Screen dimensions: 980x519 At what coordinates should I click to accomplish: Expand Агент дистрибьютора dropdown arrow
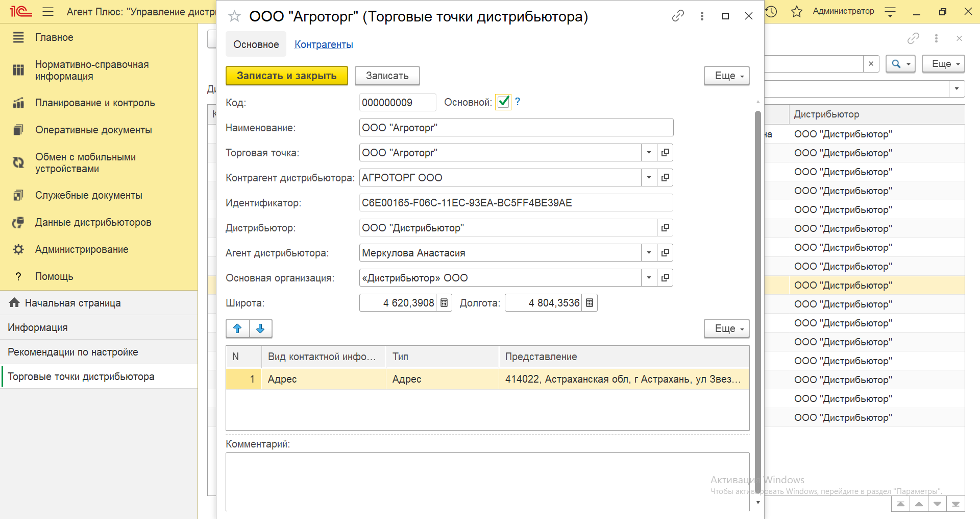[649, 252]
